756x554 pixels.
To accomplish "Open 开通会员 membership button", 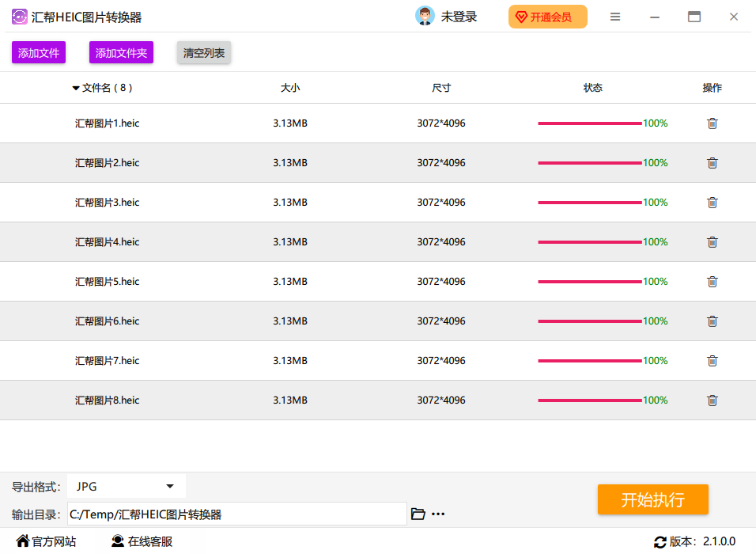I will (x=547, y=17).
